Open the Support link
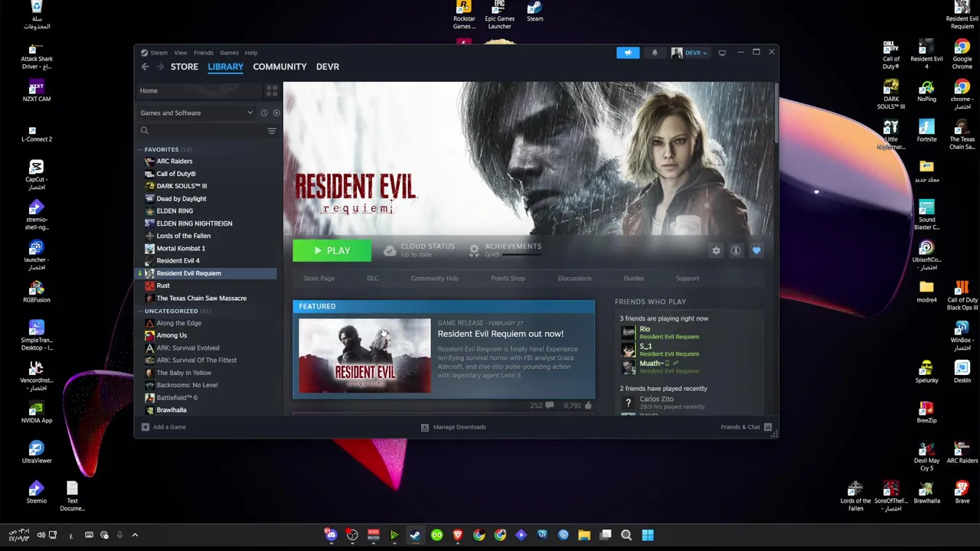 coord(688,279)
